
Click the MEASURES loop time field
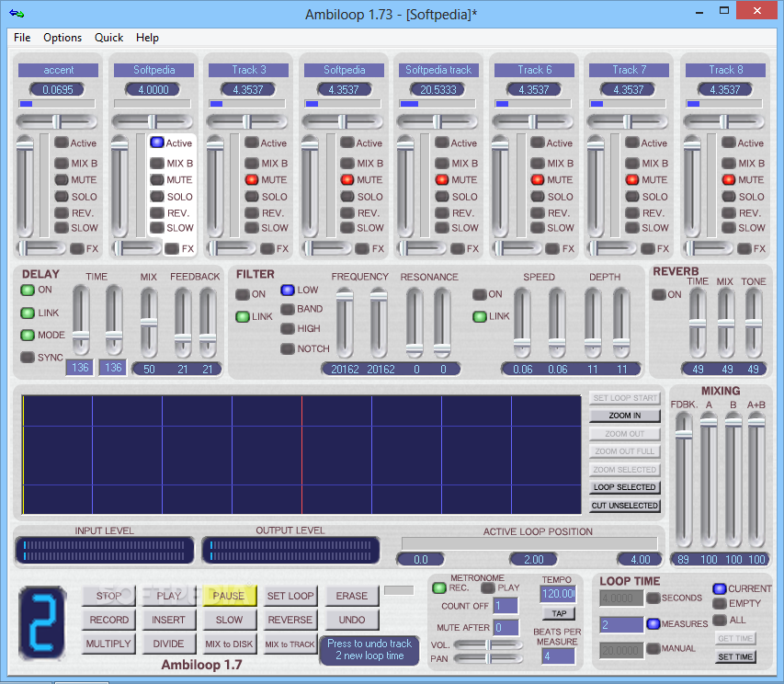[x=621, y=624]
